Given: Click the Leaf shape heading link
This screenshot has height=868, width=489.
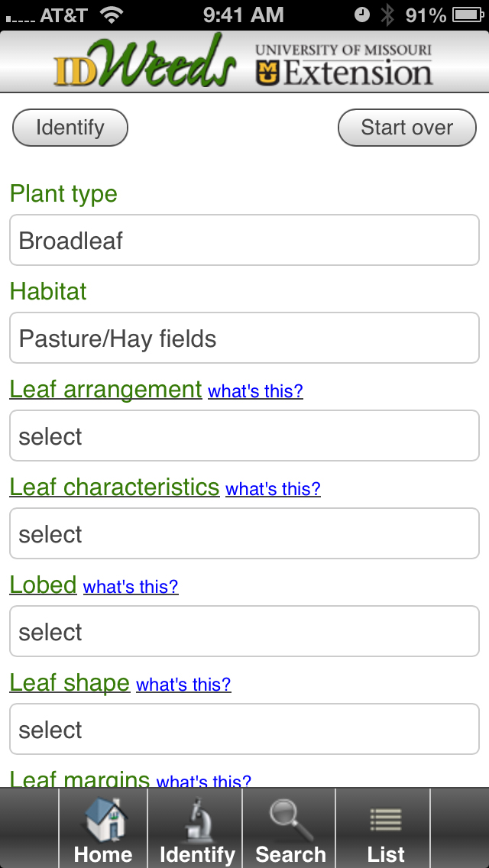Looking at the screenshot, I should click(x=70, y=683).
